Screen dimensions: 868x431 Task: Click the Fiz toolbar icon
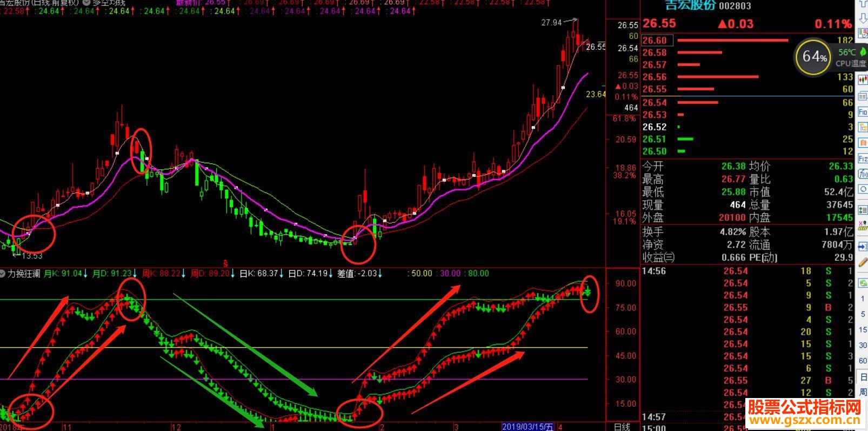863,158
